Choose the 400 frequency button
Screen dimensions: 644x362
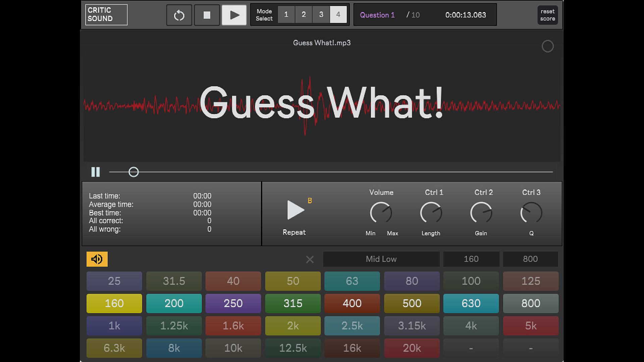352,303
